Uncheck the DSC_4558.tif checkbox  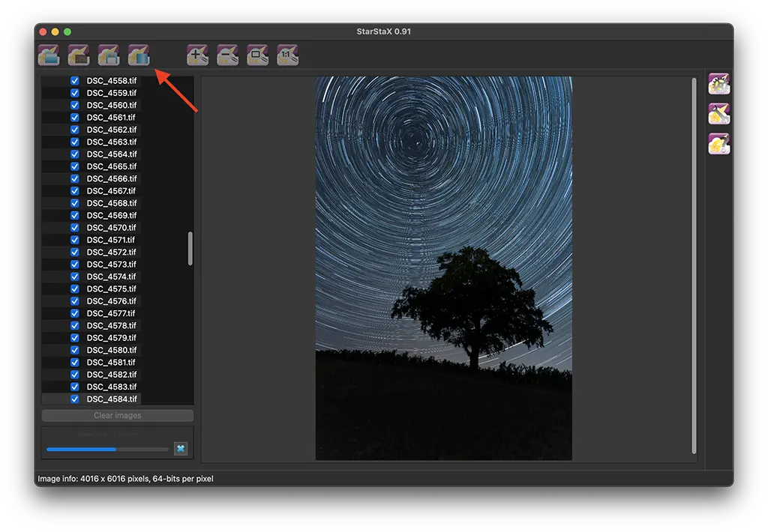[x=75, y=81]
